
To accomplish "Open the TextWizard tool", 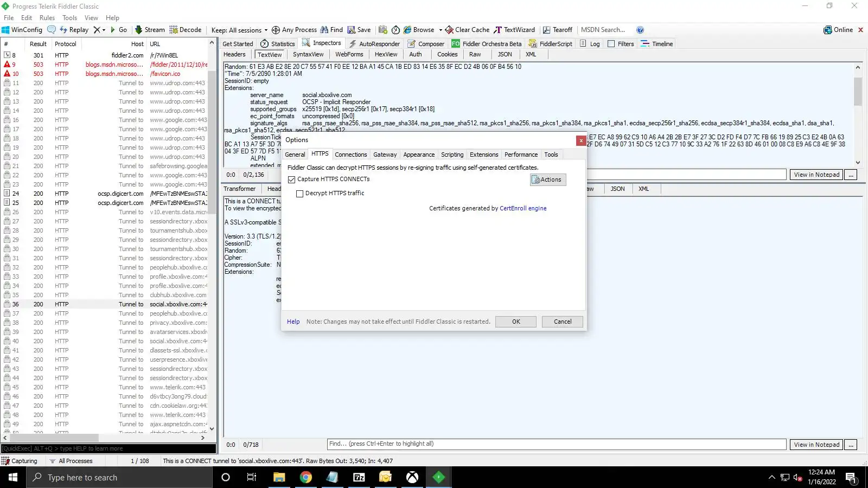I will pos(514,30).
